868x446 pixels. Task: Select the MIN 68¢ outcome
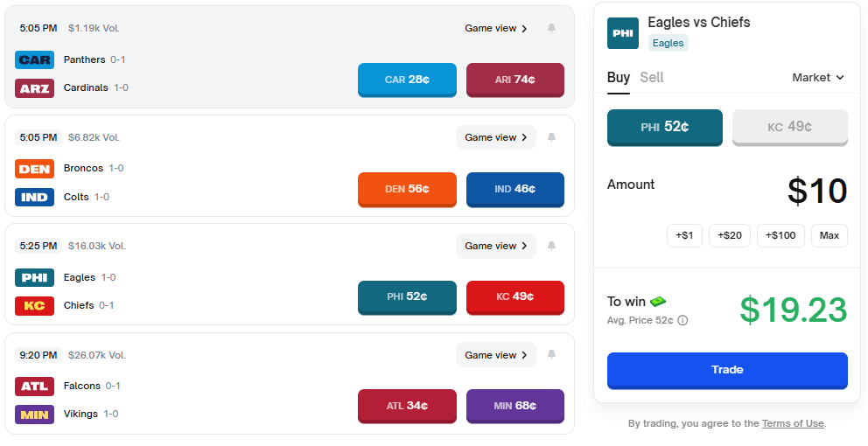(x=515, y=406)
